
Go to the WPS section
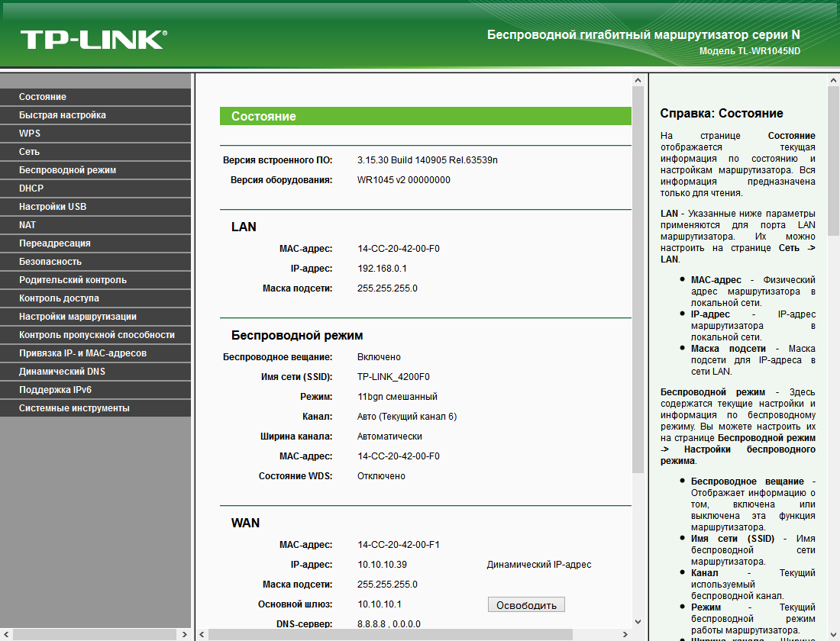coord(95,134)
